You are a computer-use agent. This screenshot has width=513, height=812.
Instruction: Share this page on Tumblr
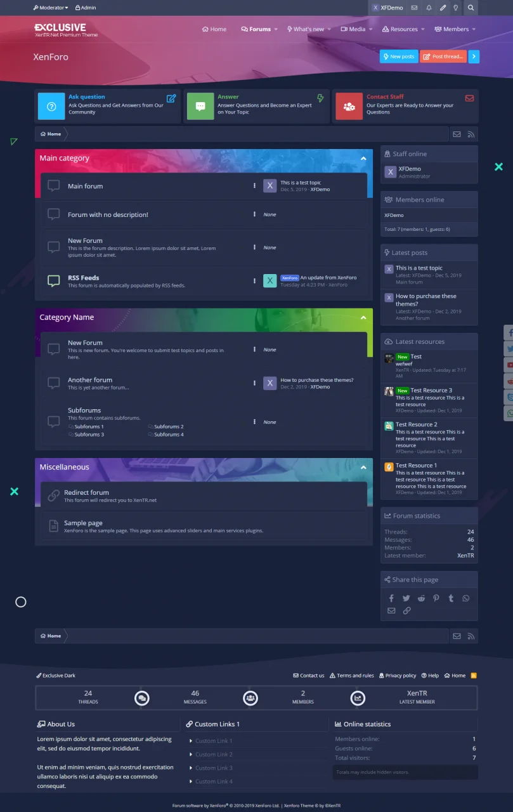click(451, 598)
